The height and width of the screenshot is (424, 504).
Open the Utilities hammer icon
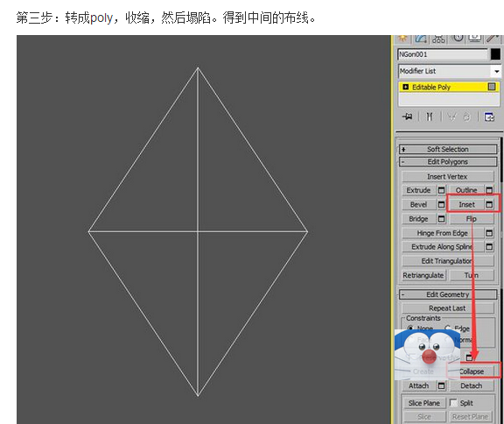(x=492, y=39)
